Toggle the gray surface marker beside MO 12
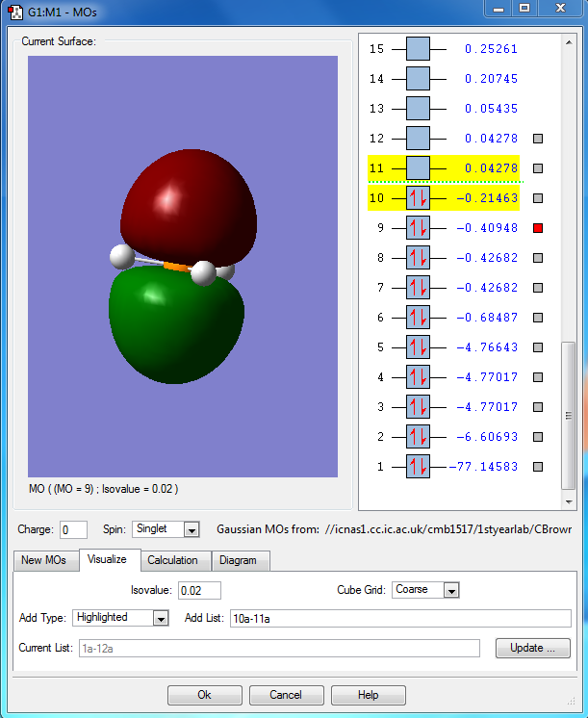The image size is (588, 718). [x=539, y=139]
